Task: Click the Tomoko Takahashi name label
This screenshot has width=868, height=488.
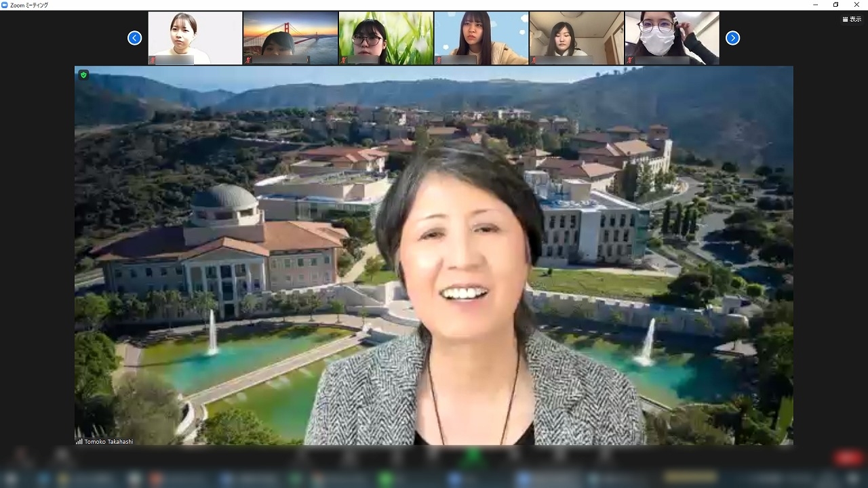Action: [108, 441]
